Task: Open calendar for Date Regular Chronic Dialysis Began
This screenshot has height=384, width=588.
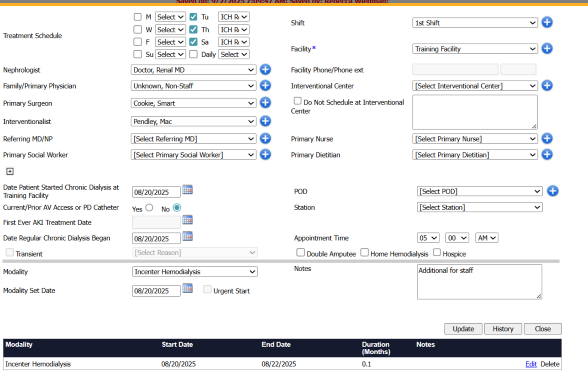Action: coord(187,236)
